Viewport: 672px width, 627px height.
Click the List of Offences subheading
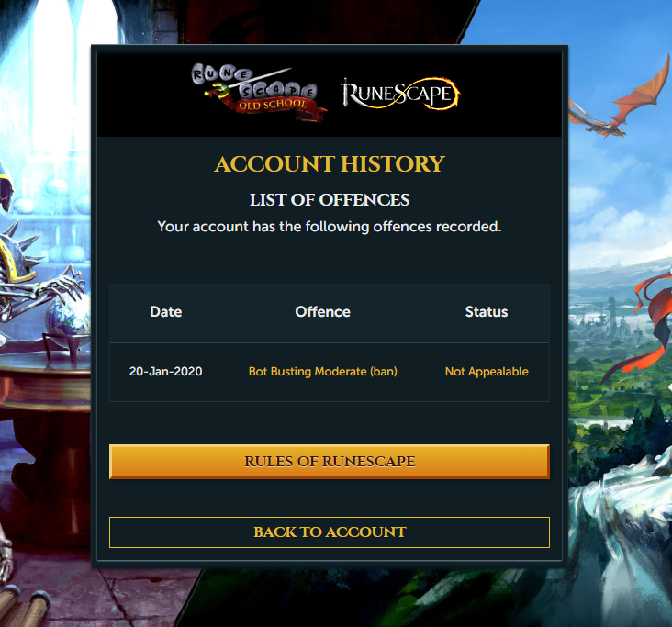(x=330, y=200)
